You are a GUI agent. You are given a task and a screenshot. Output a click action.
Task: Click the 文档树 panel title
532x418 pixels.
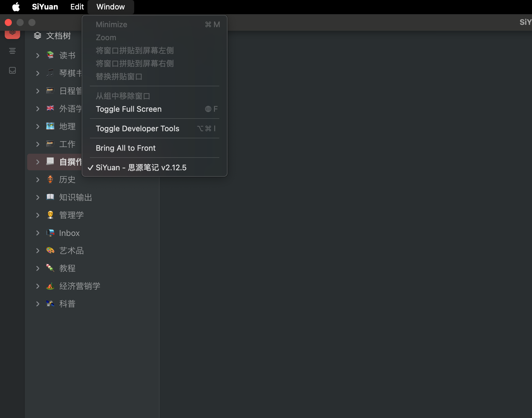(59, 36)
